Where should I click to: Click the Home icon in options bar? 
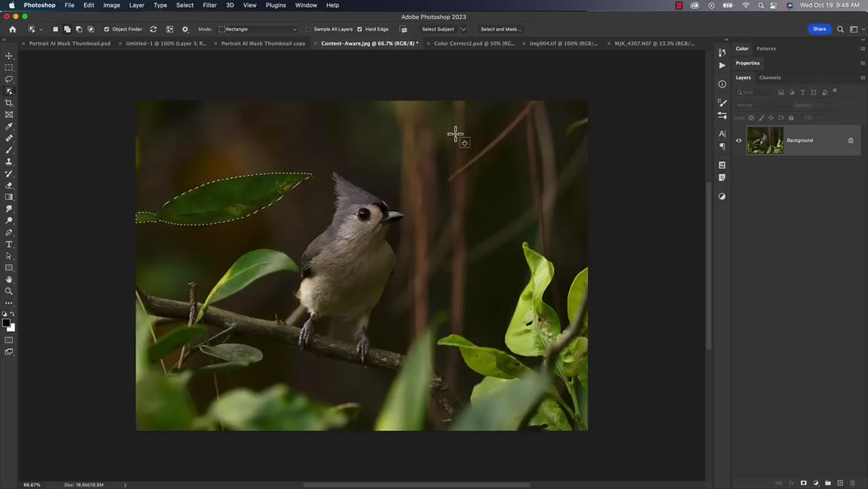tap(12, 30)
